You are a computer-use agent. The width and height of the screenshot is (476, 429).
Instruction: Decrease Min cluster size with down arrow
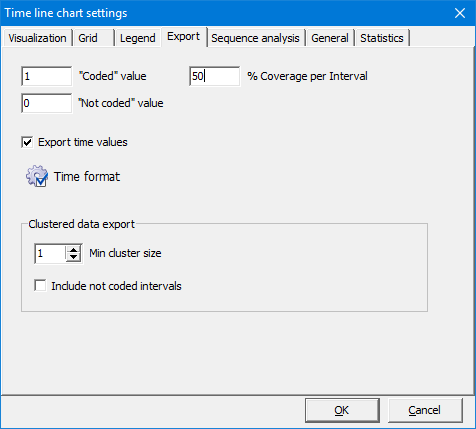(x=73, y=257)
